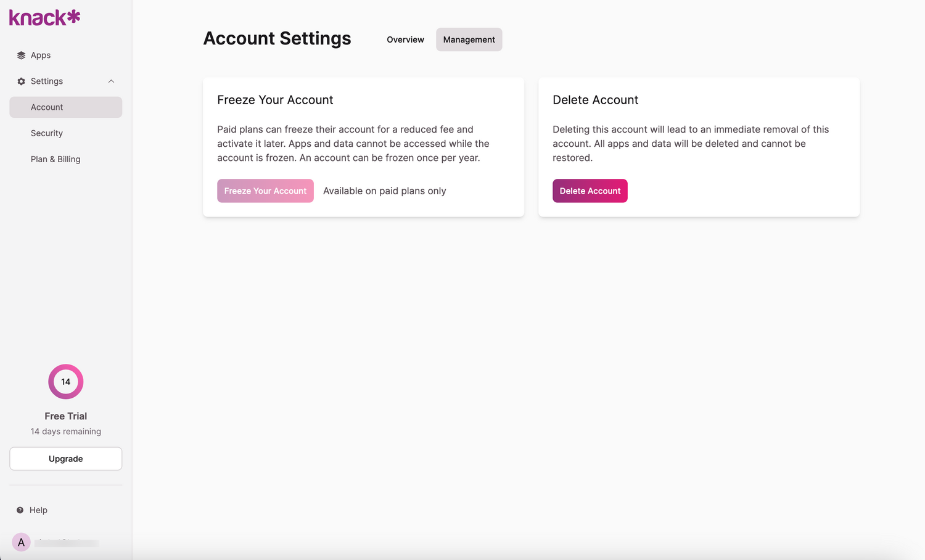Open the user account menu at bottom left
Screen dimensions: 925x560
click(55, 542)
